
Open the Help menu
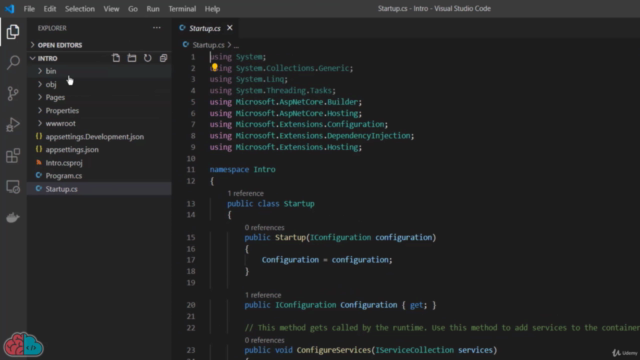pyautogui.click(x=212, y=9)
